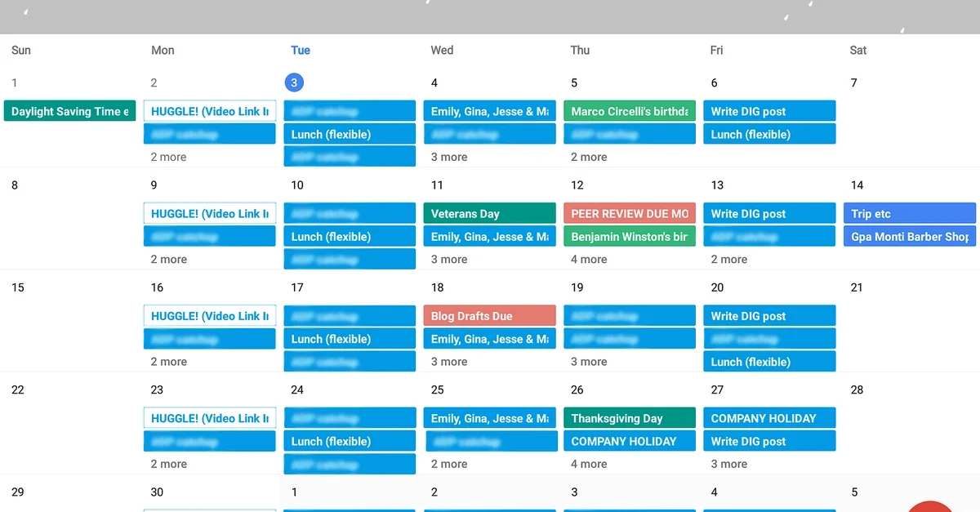980x512 pixels.
Task: Open the HUGGLE! video event on Monday the 9th
Action: coord(209,213)
